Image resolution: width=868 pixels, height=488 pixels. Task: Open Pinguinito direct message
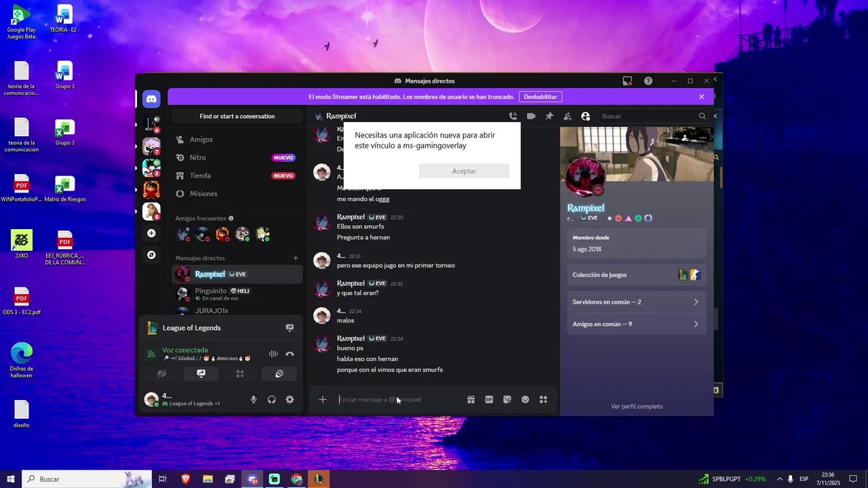(237, 293)
